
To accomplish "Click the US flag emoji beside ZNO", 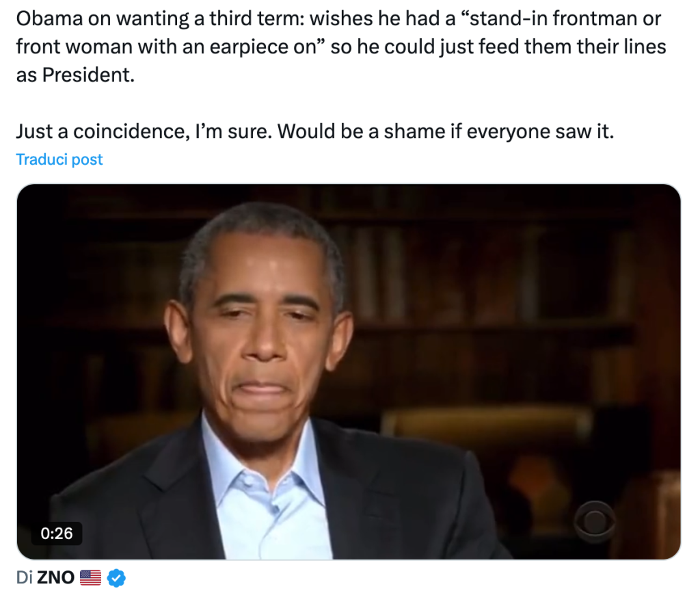I will (x=90, y=577).
